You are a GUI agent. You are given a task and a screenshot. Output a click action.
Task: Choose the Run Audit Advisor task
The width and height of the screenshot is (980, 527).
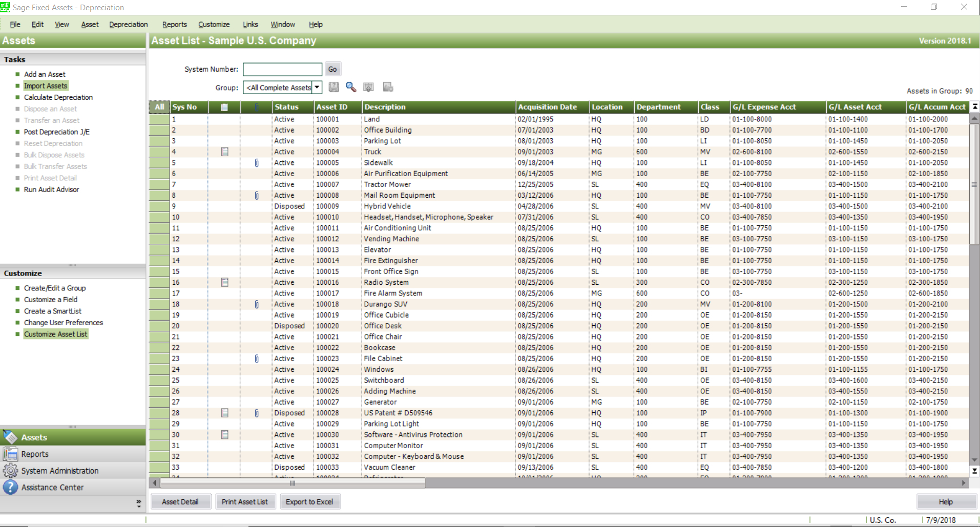[x=51, y=189]
